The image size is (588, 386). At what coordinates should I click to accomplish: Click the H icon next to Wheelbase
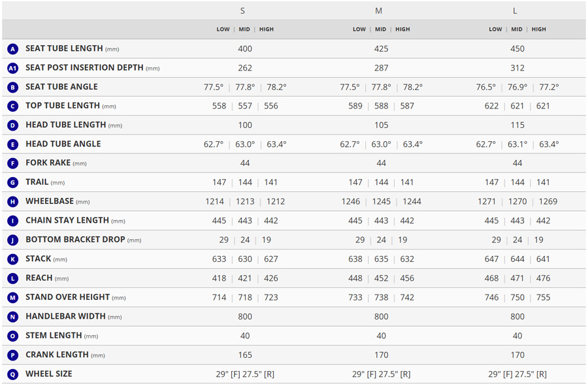tap(13, 202)
